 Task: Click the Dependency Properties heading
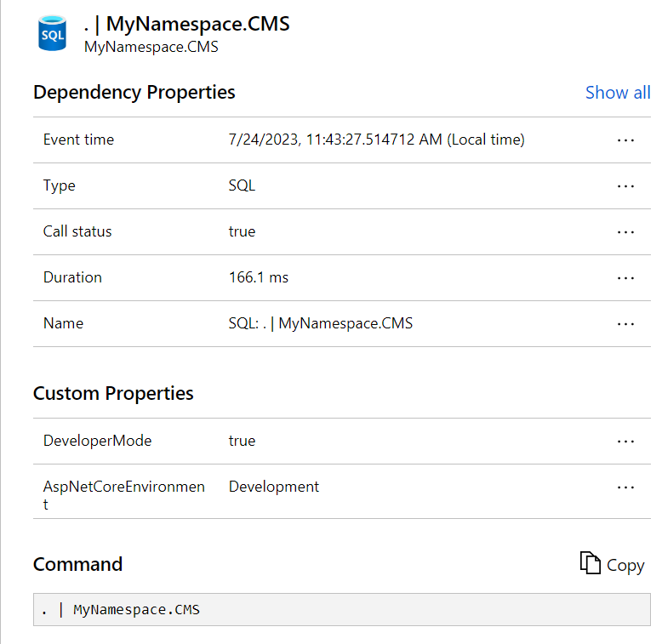tap(134, 92)
